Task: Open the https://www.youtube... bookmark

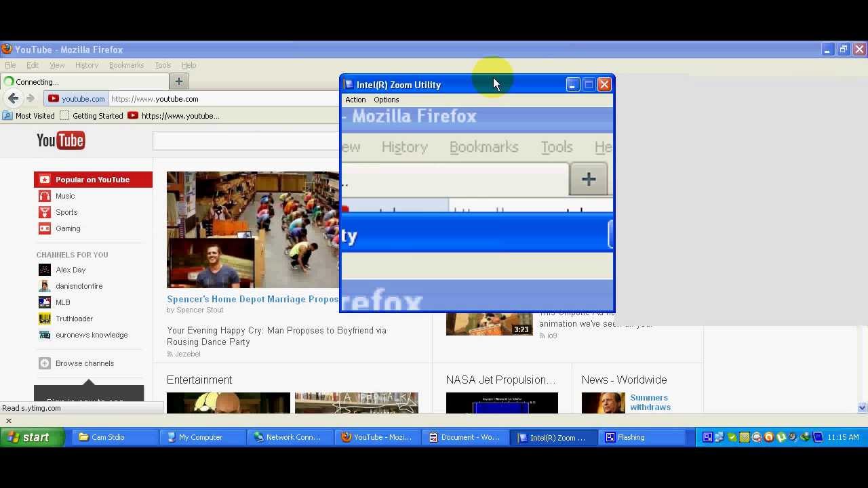Action: pyautogui.click(x=174, y=116)
